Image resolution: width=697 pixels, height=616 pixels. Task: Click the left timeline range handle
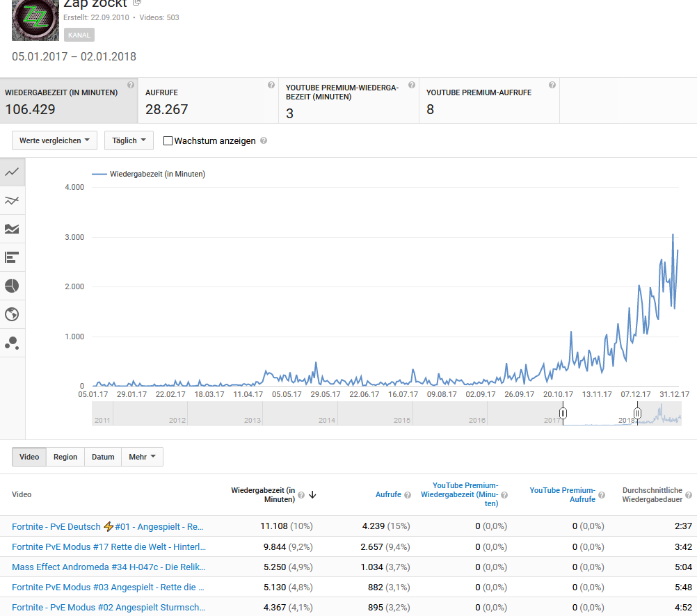pos(563,414)
